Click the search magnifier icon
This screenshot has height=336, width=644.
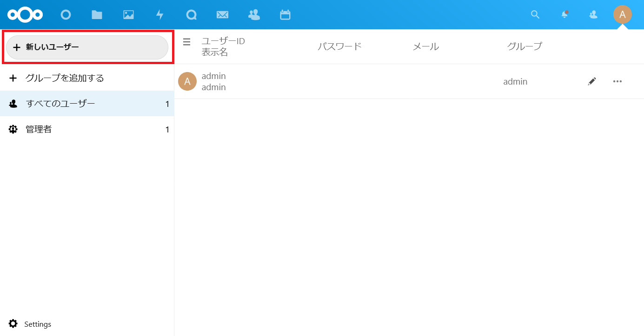[535, 15]
